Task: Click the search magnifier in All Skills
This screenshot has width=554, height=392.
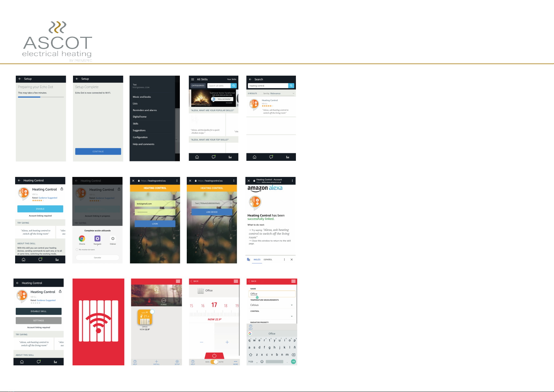Action: (x=233, y=86)
